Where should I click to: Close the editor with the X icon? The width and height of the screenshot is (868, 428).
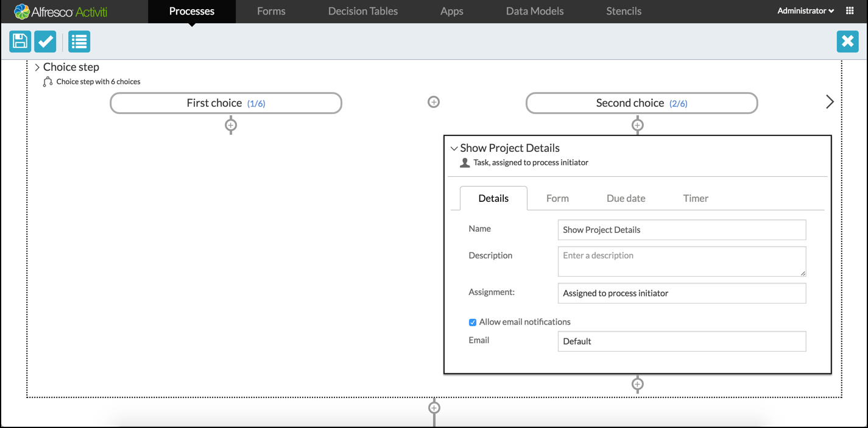click(847, 41)
